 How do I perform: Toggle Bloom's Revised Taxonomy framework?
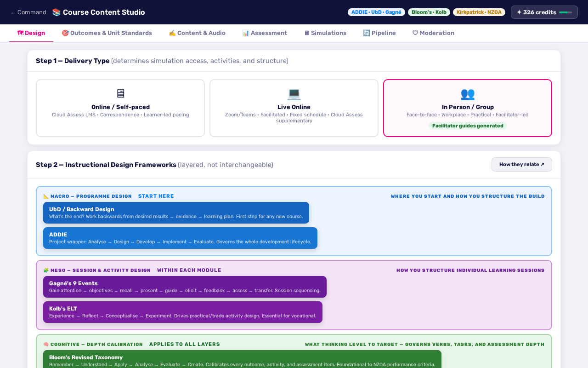[242, 359]
